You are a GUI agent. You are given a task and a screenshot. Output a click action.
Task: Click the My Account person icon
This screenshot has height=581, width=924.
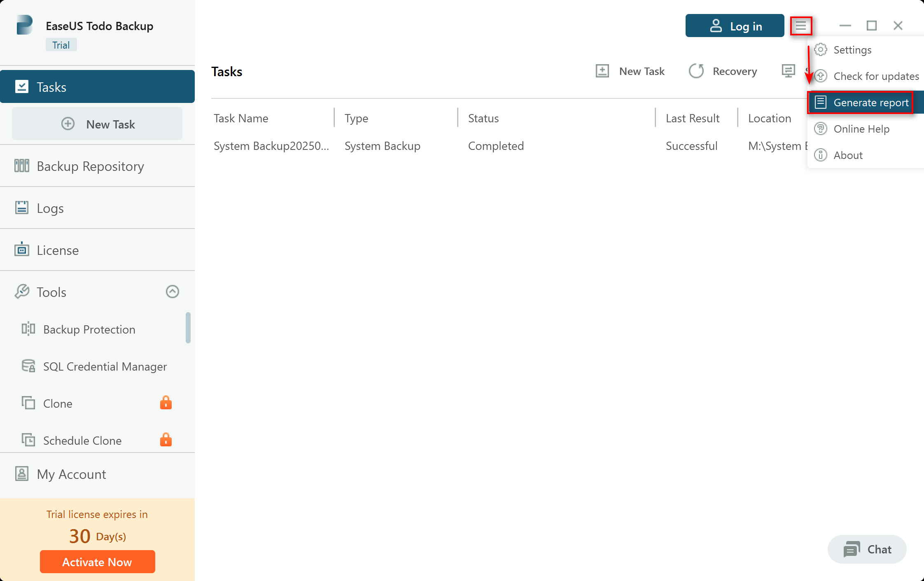coord(22,474)
